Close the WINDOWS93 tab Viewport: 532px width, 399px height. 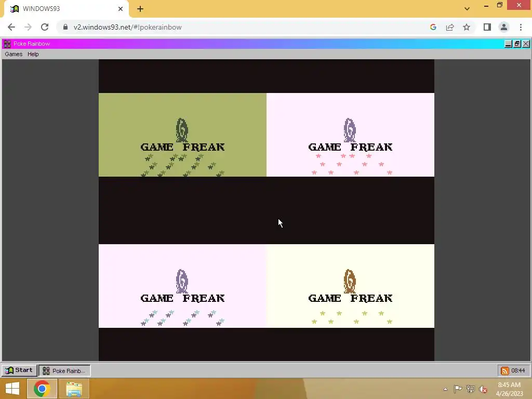click(x=121, y=9)
